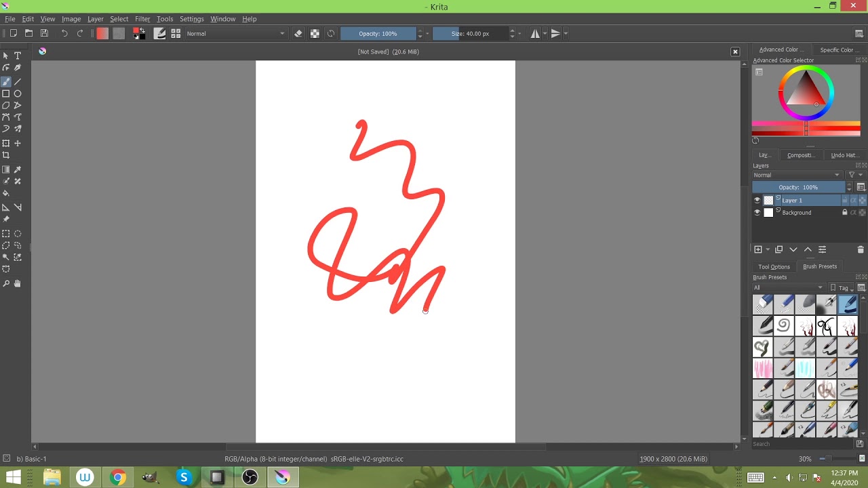Open the Layer menu

(96, 19)
